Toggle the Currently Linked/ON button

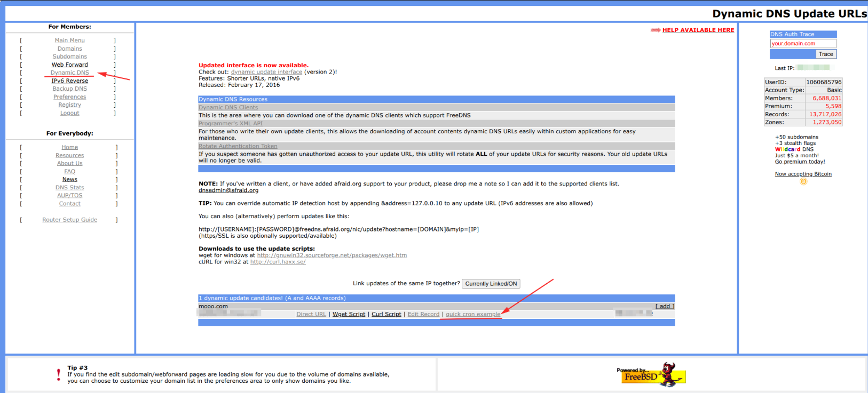pyautogui.click(x=491, y=284)
